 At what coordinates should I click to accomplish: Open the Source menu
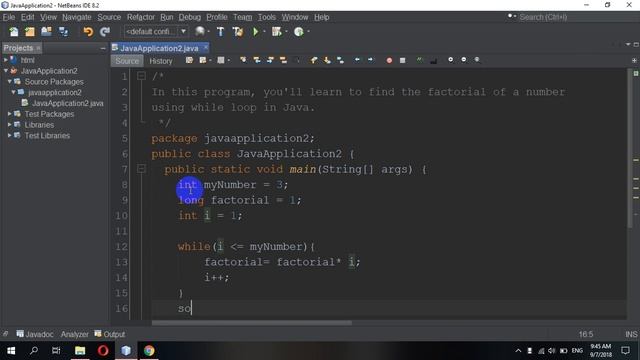click(x=109, y=17)
